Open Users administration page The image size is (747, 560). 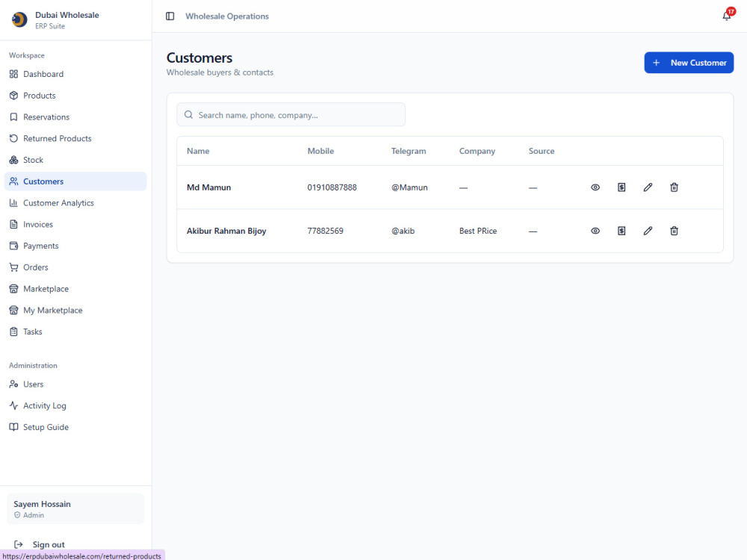(75, 384)
